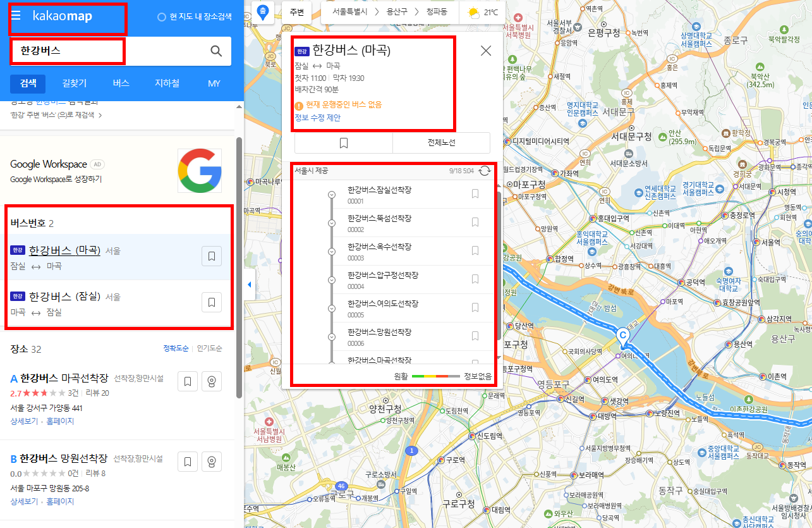Open 홈페이지 link for 마곡선착장
Viewport: 812px width, 528px height.
pyautogui.click(x=60, y=421)
